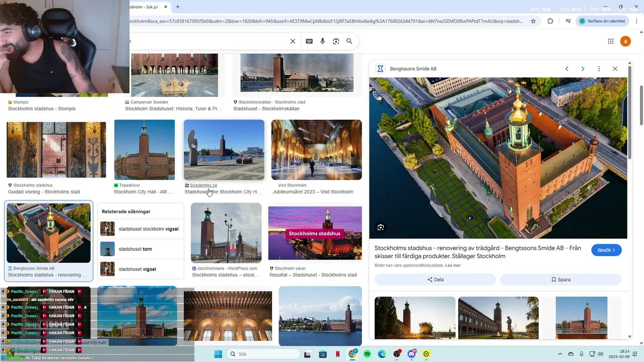The image size is (644, 362).
Task: Select related search 'stadshuset torn'
Action: [x=140, y=249]
